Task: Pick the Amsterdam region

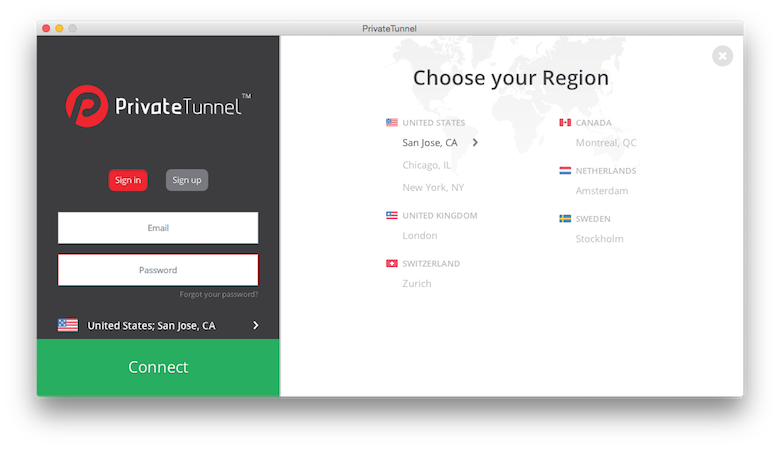Action: tap(602, 191)
